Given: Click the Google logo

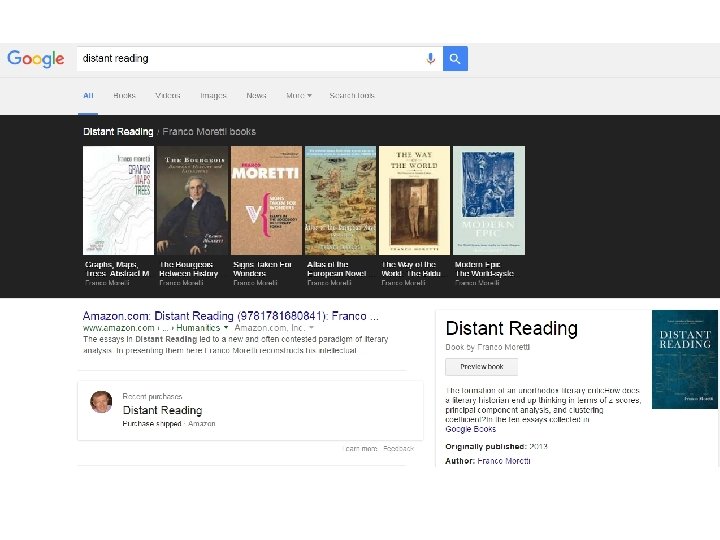Looking at the screenshot, I should coord(36,59).
